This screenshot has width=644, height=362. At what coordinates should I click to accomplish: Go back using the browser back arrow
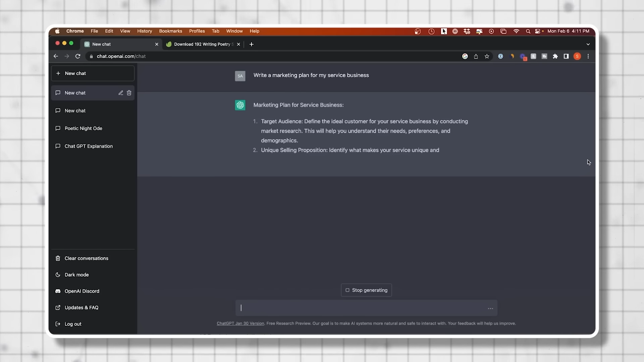[56, 56]
